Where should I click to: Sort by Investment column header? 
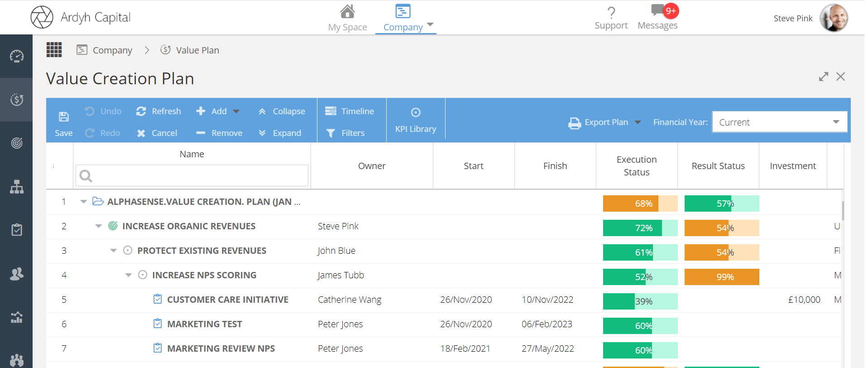pos(793,166)
